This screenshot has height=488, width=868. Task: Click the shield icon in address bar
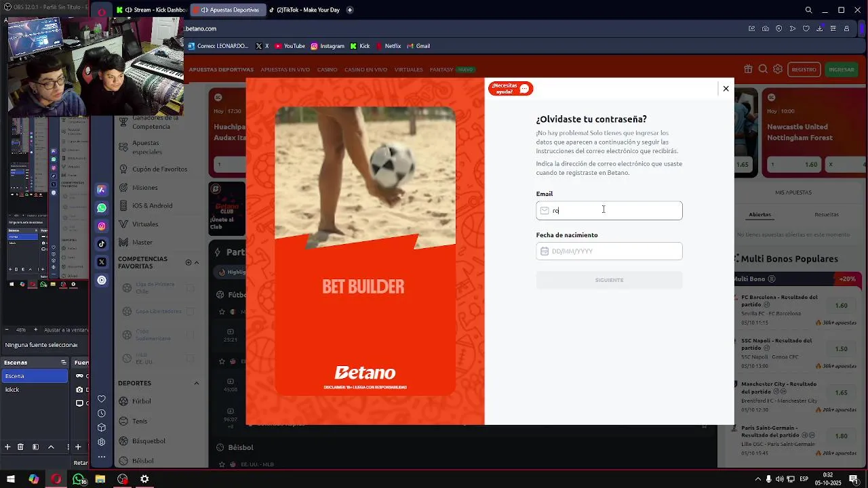pos(779,28)
